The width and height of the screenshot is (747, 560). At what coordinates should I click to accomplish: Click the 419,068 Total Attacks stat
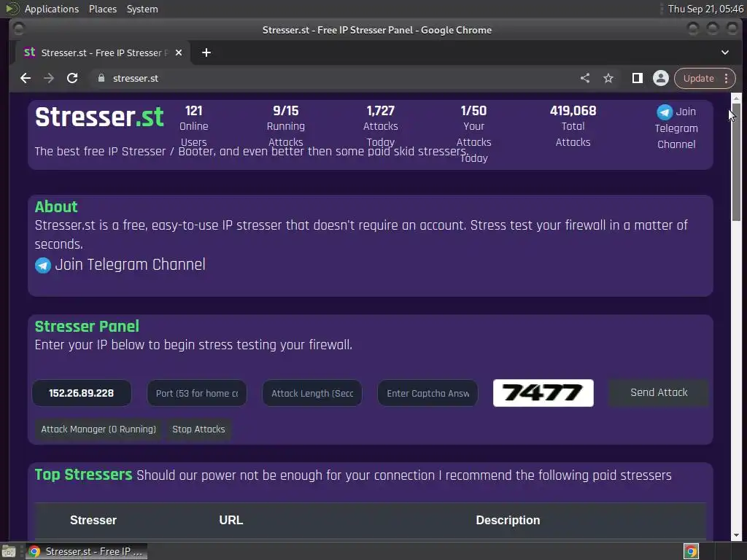point(573,126)
